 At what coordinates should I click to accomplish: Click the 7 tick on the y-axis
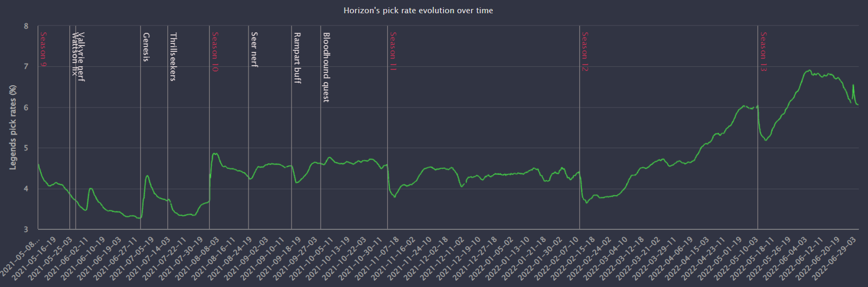click(26, 67)
